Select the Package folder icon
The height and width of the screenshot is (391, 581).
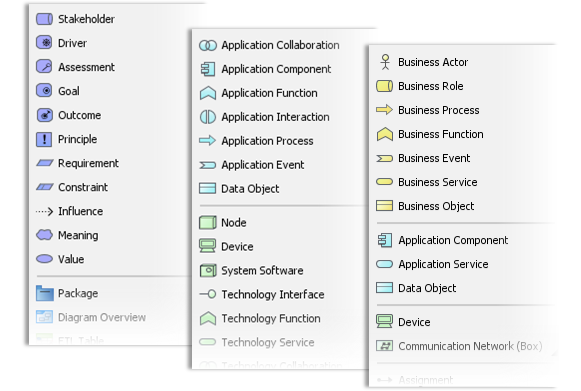point(44,293)
